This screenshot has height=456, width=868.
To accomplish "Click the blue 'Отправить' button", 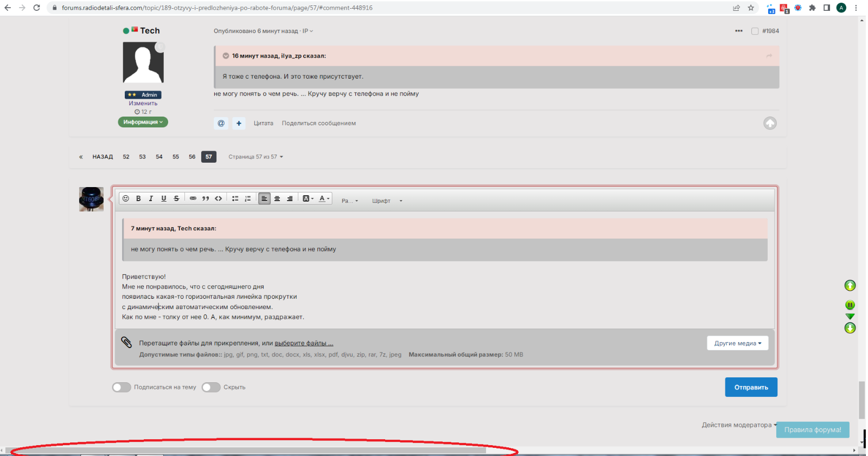I will [751, 387].
